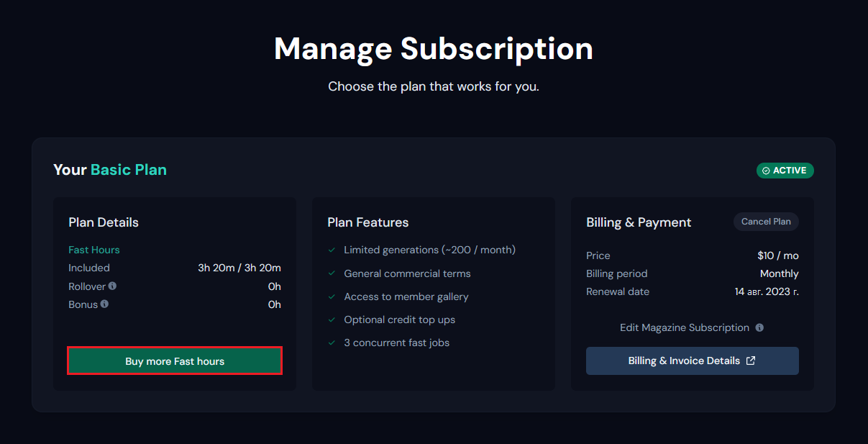
Task: Cancel the current plan
Action: tap(766, 222)
